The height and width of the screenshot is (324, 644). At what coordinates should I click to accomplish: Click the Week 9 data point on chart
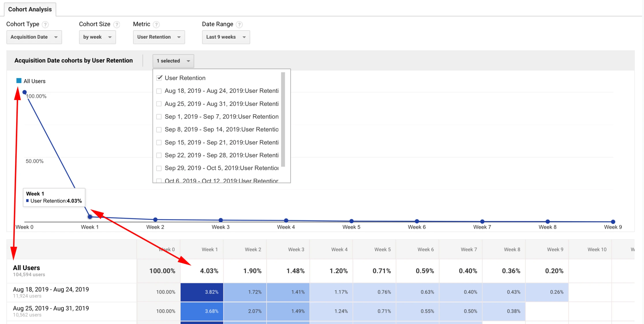(613, 222)
